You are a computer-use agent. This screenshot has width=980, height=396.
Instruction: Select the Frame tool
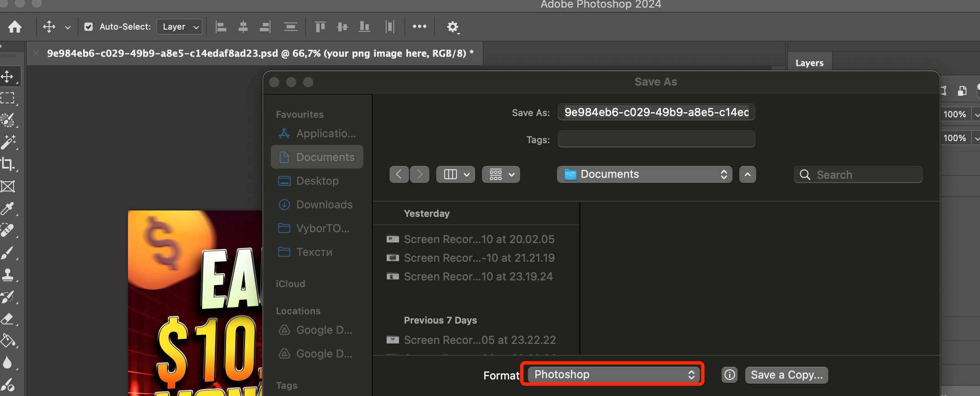coord(8,186)
